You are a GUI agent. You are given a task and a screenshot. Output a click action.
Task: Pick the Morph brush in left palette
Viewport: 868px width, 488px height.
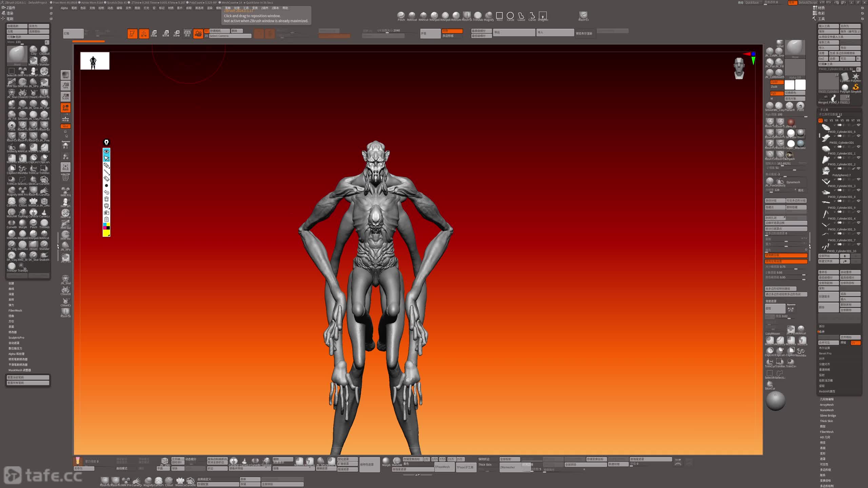[23, 223]
